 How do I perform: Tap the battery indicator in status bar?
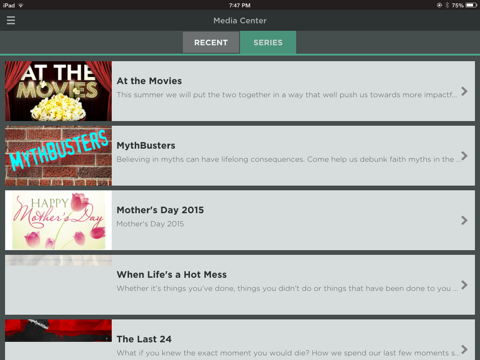coord(472,5)
